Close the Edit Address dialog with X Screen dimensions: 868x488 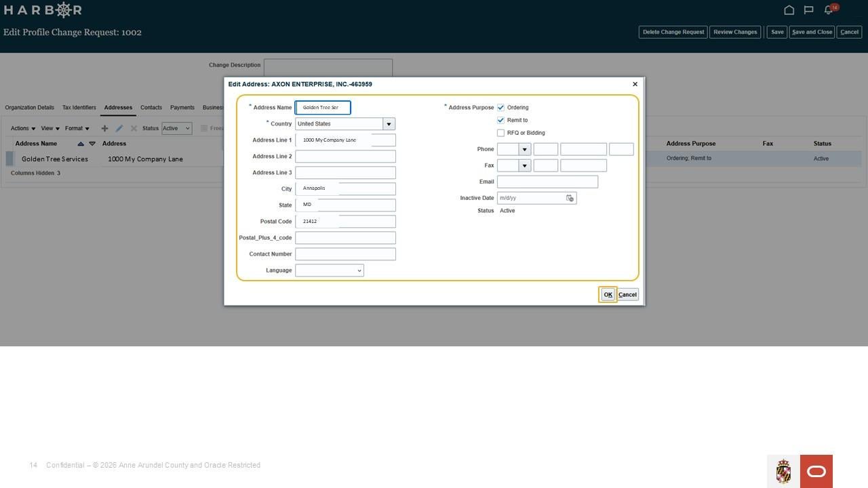coord(635,84)
